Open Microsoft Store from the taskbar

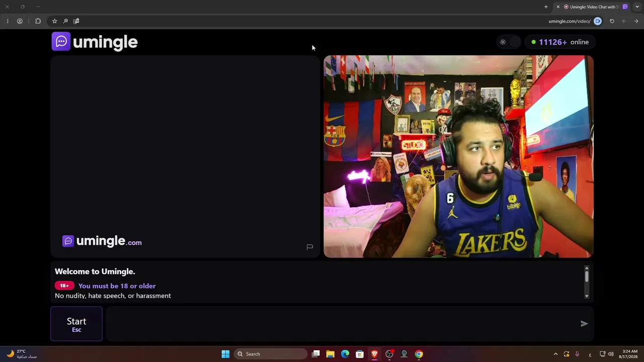(360, 354)
